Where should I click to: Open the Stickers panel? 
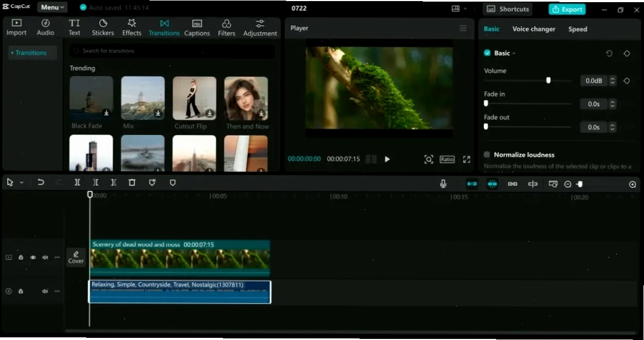coord(103,27)
